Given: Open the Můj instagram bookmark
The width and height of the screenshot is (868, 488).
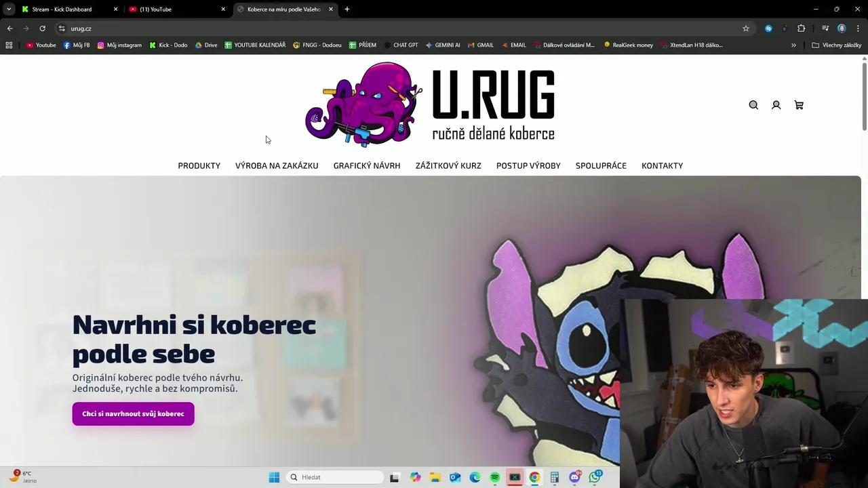Looking at the screenshot, I should tap(119, 45).
